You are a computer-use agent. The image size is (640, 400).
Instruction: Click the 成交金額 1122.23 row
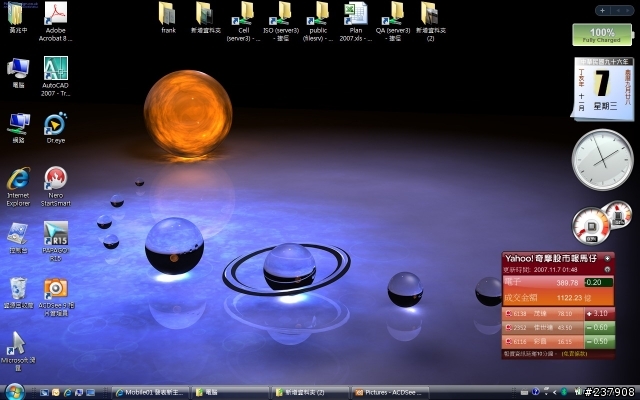coord(558,298)
